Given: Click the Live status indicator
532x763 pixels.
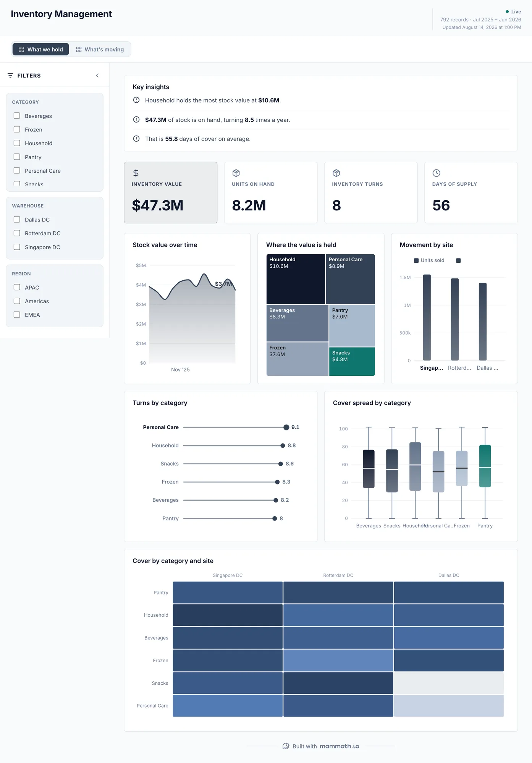Looking at the screenshot, I should [513, 11].
